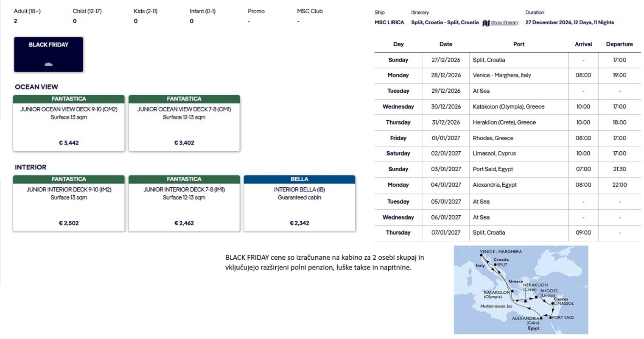Click the Promo field value
Viewport: 644px width, 339px height.
249,21
